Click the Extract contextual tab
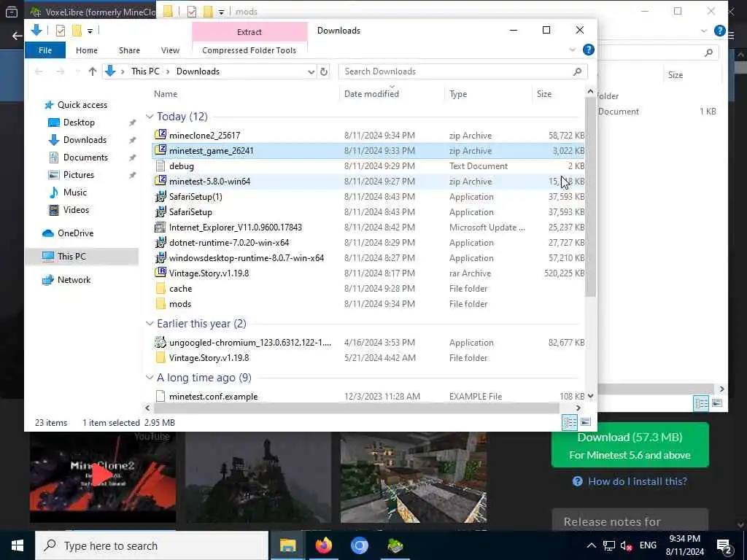Screen dimensions: 747x560 (x=249, y=32)
